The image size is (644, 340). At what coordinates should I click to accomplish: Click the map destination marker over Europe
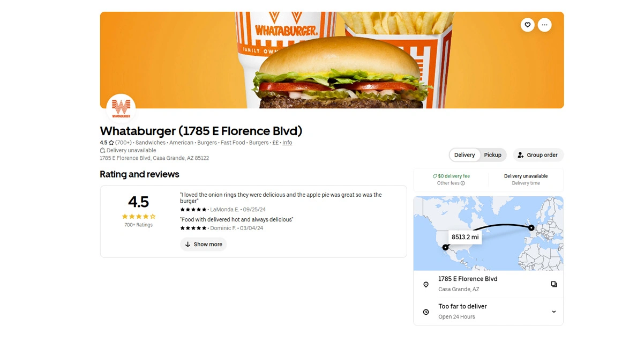531,228
